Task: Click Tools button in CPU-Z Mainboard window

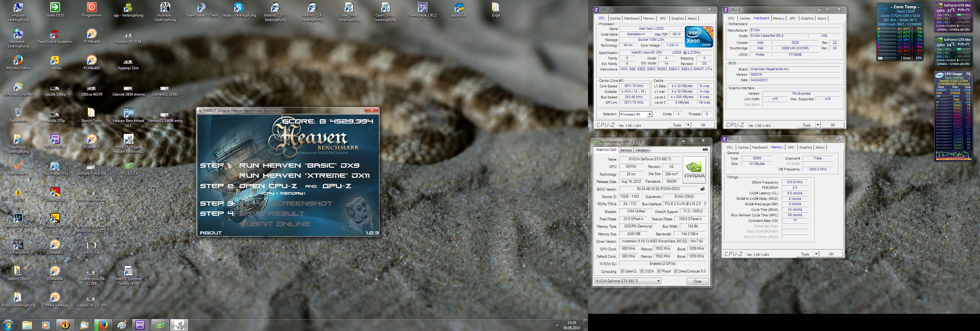Action: pos(807,125)
